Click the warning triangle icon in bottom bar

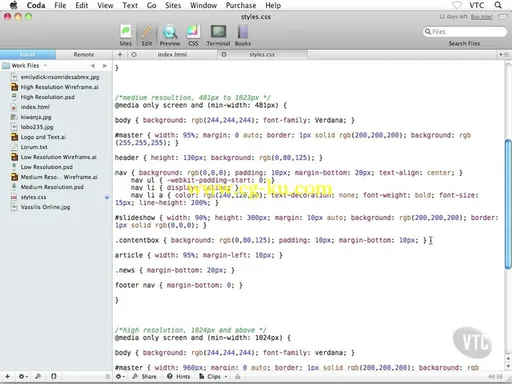pos(238,376)
